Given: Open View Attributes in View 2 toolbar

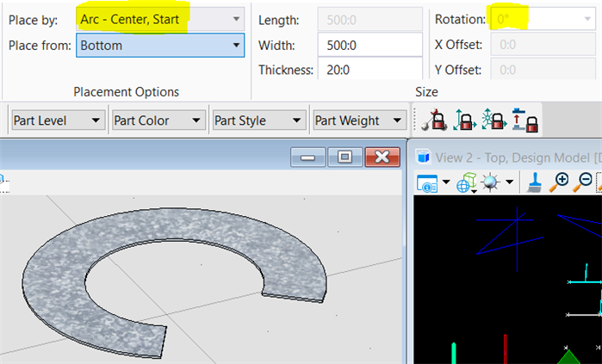Looking at the screenshot, I should (427, 183).
